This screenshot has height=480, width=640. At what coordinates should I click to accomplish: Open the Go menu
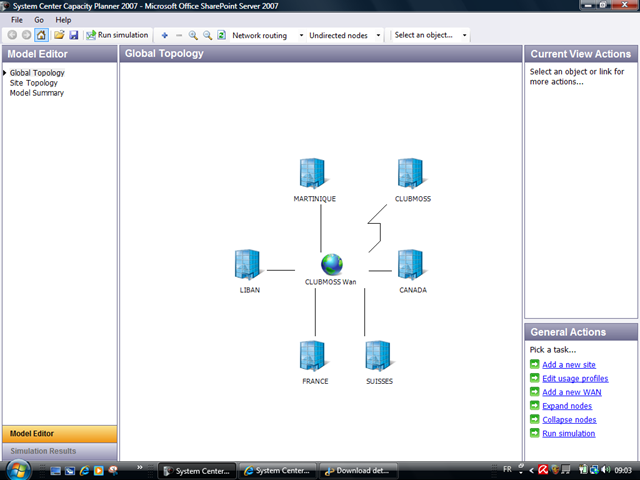[x=39, y=20]
